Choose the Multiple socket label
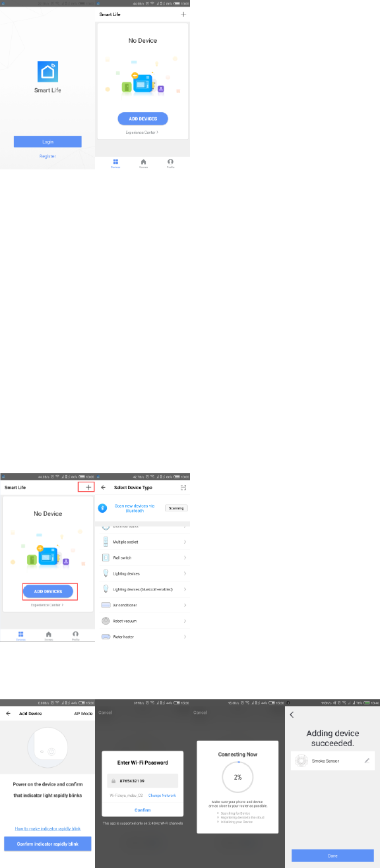 125,542
